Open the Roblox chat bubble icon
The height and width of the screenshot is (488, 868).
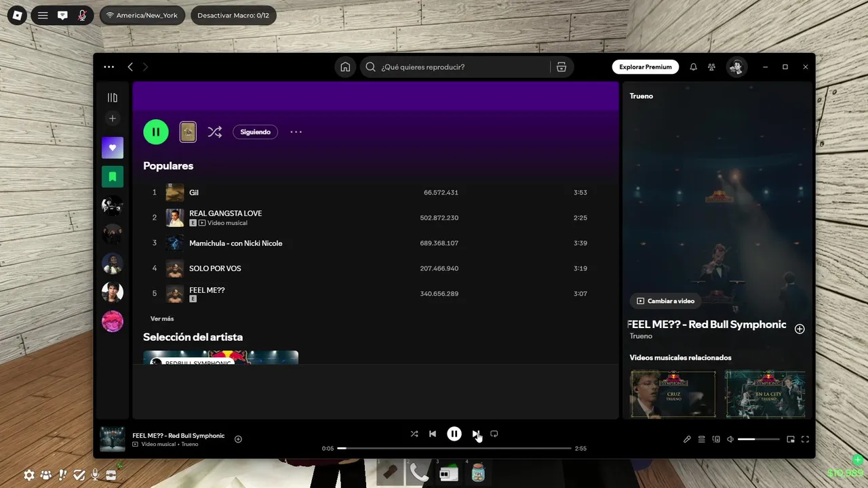pyautogui.click(x=62, y=15)
